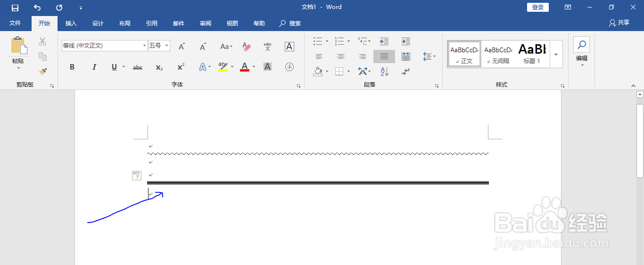
Task: Expand the styles gallery
Action: tap(556, 54)
